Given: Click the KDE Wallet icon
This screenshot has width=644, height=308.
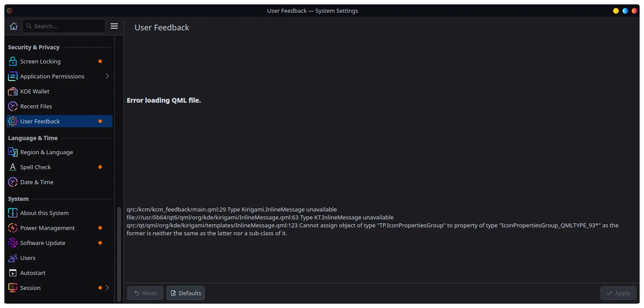Looking at the screenshot, I should [x=13, y=91].
